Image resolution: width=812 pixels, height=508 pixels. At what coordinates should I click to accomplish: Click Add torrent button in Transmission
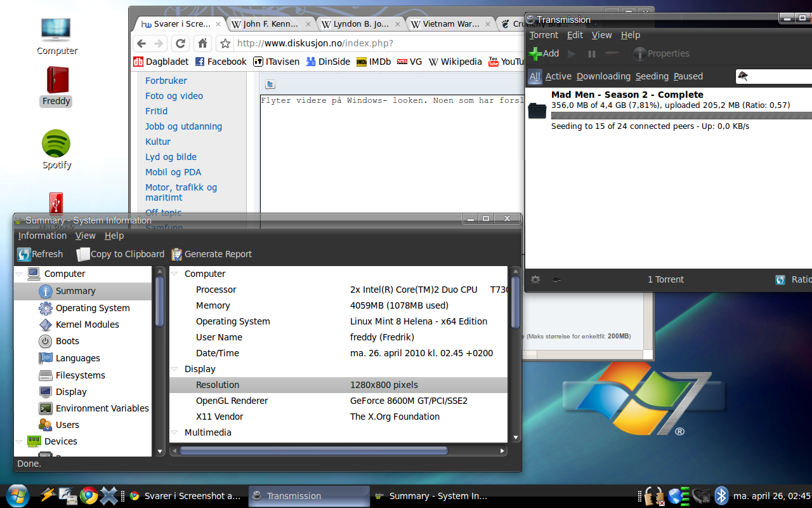pos(544,53)
